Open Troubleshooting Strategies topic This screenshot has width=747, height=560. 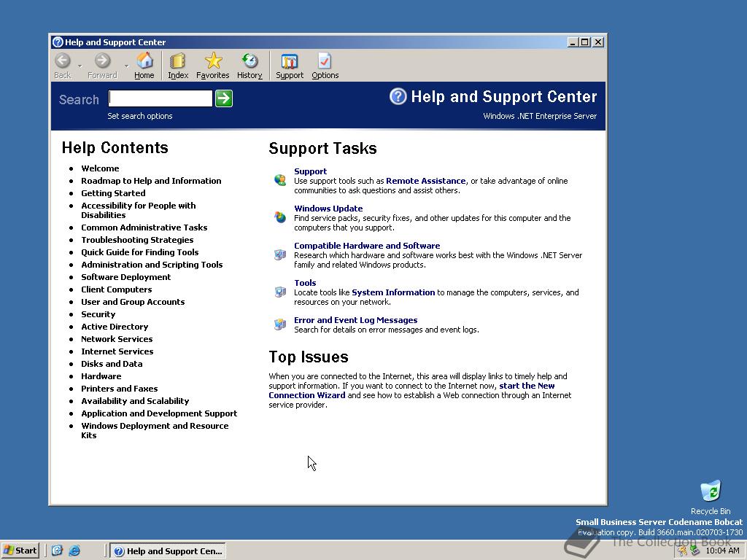click(137, 239)
